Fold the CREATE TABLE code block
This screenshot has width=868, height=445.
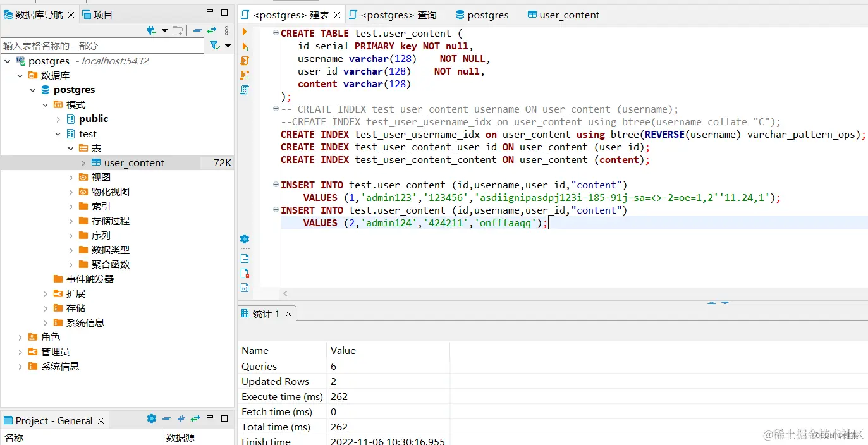[276, 33]
